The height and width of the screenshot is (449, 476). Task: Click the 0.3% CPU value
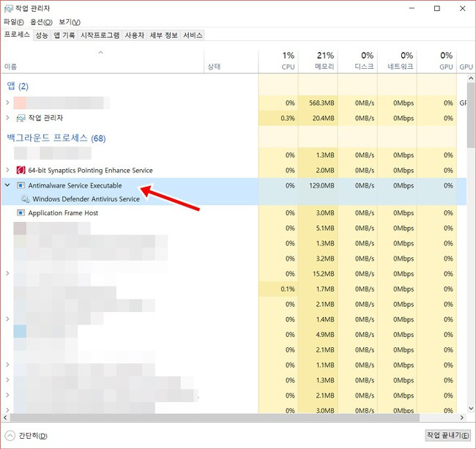point(288,118)
